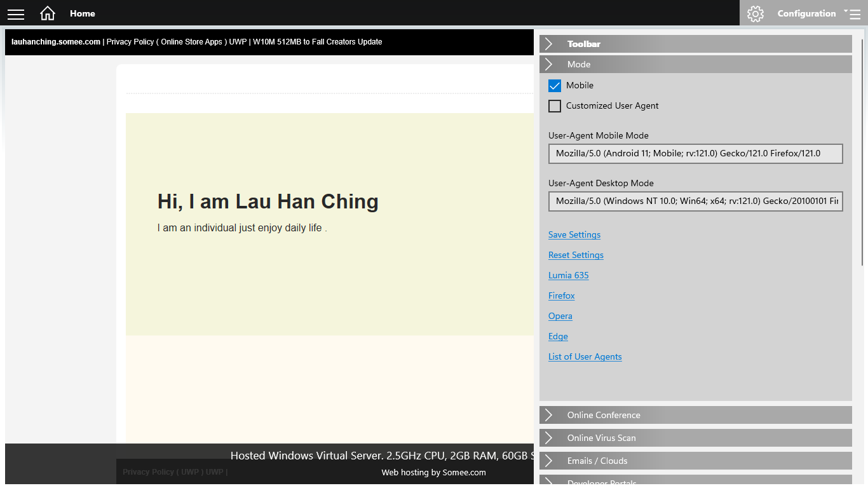The image size is (868, 488).
Task: Click the Reset Settings link
Action: 576,255
